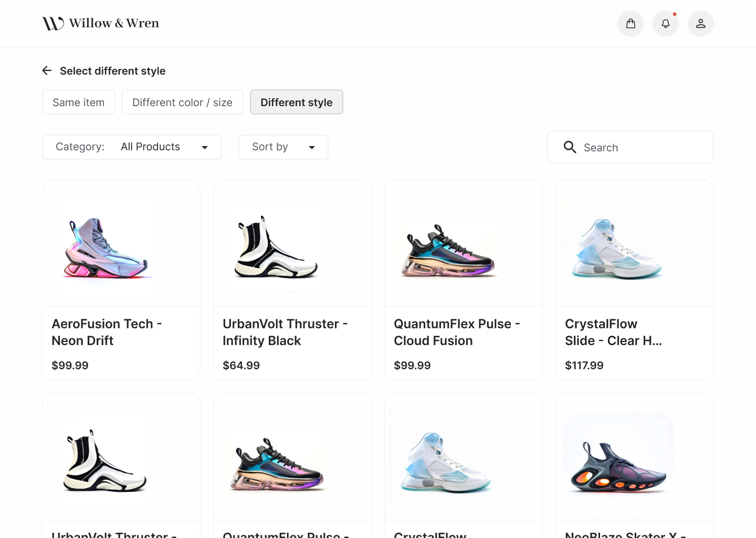756x538 pixels.
Task: Open notifications via the bell icon
Action: tap(666, 23)
